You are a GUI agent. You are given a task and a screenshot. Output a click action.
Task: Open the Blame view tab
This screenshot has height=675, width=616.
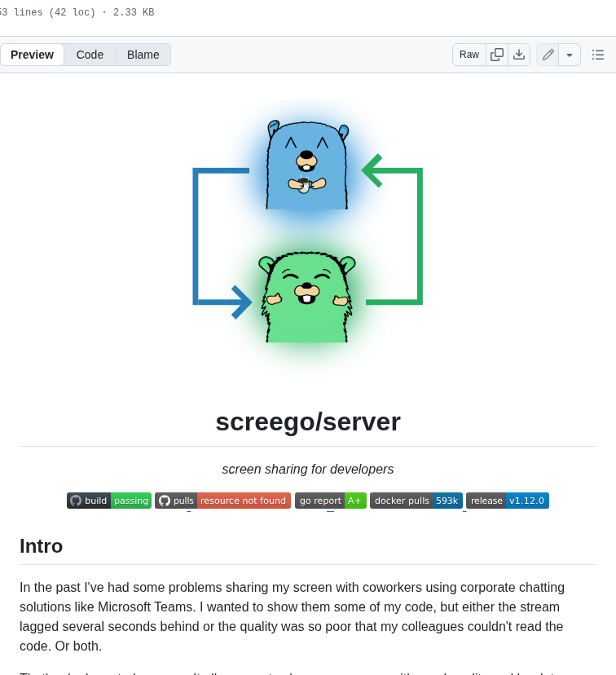(143, 55)
